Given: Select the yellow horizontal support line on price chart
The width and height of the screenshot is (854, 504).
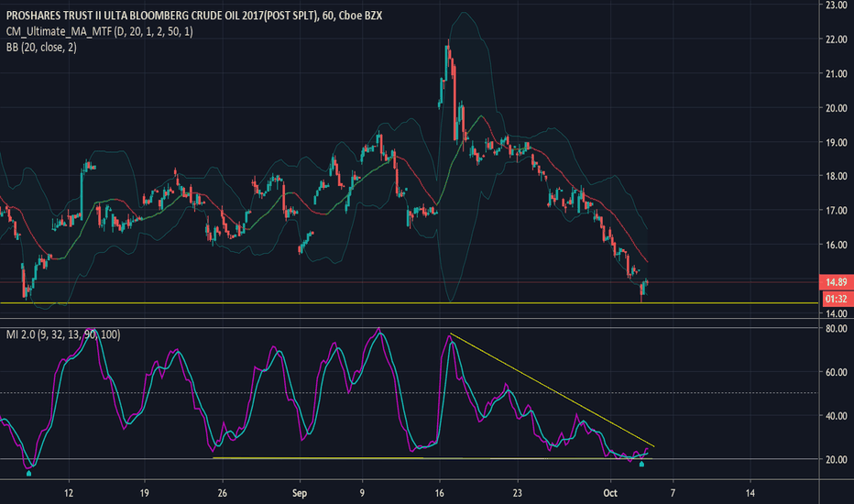Looking at the screenshot, I should [x=409, y=302].
